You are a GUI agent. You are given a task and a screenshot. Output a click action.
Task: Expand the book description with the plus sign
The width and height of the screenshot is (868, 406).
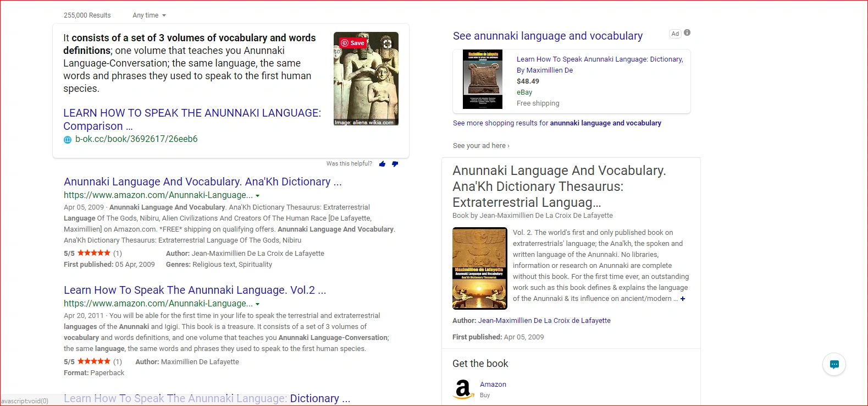point(683,299)
